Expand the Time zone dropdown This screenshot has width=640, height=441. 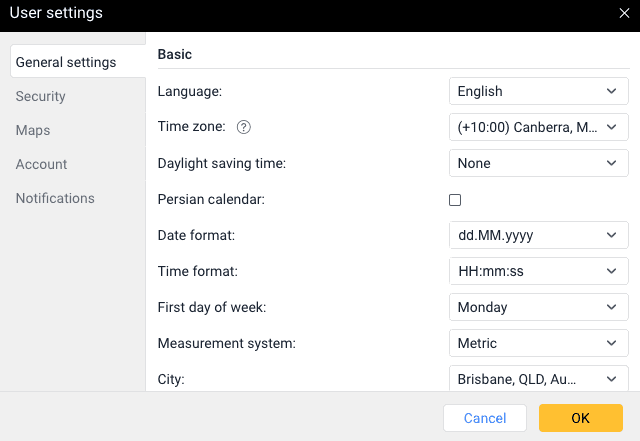click(x=538, y=127)
